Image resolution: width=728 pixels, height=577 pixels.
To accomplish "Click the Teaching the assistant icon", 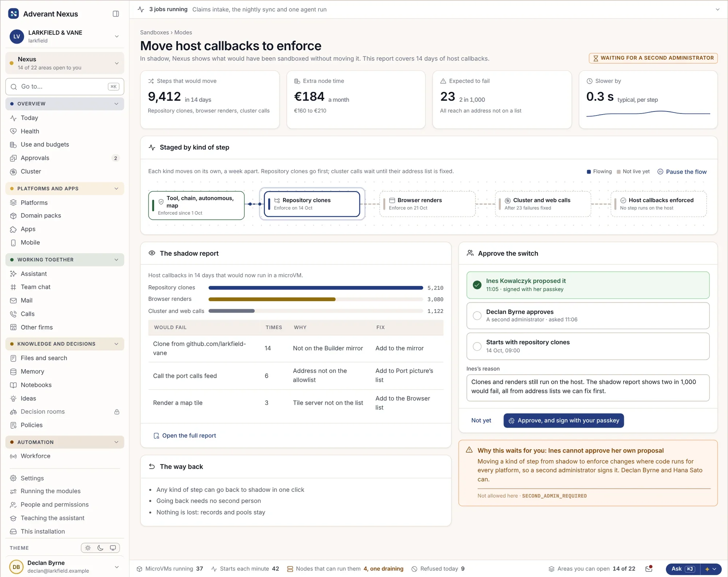I will 13,518.
